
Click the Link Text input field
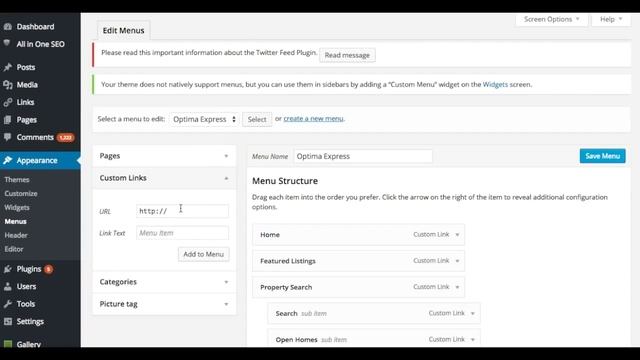[182, 233]
